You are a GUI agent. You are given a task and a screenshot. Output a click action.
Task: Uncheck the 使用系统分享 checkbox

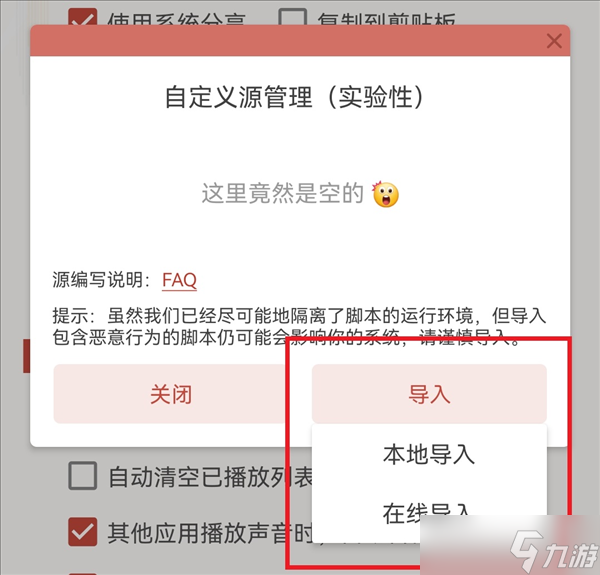[83, 18]
